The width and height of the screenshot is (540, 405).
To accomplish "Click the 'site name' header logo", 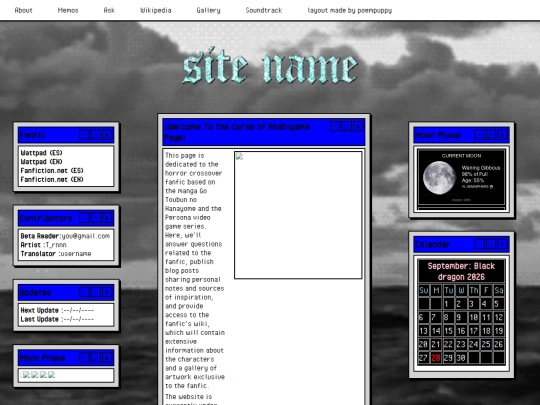I will click(270, 66).
